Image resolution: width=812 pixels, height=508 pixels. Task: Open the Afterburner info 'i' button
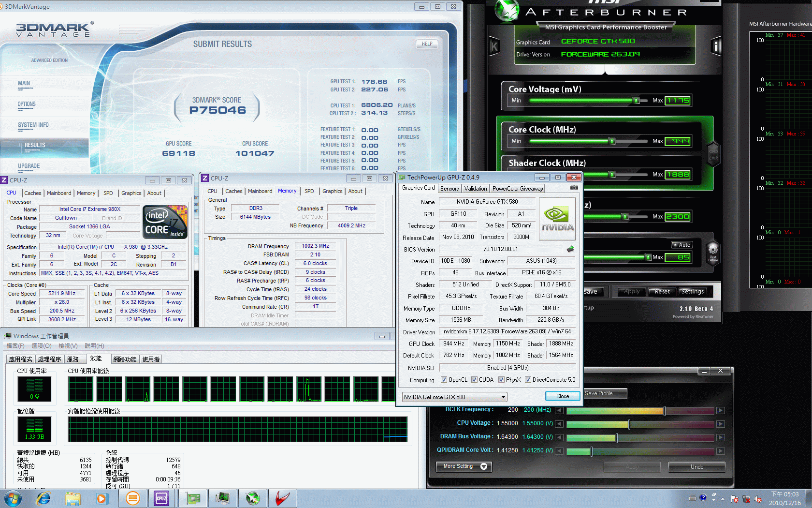click(716, 46)
